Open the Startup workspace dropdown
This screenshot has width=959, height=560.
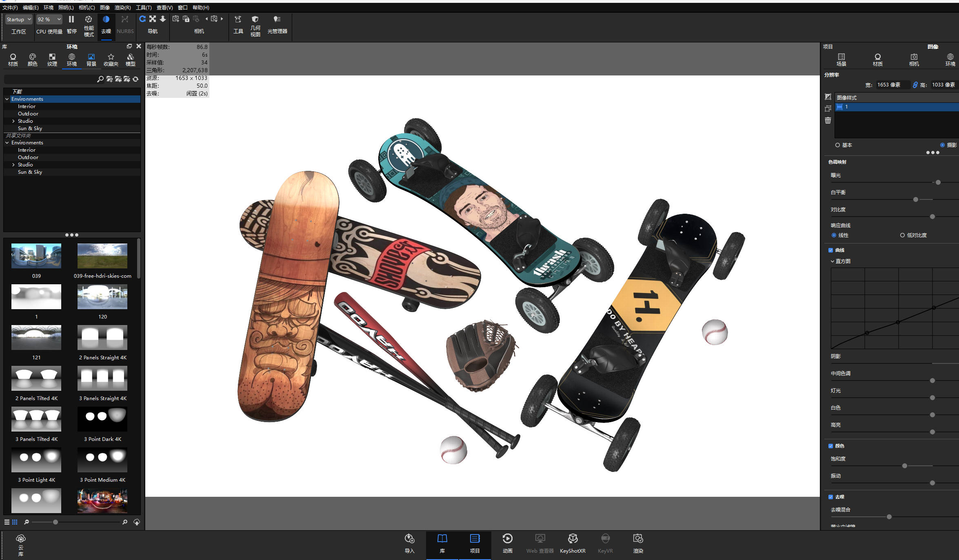(19, 19)
